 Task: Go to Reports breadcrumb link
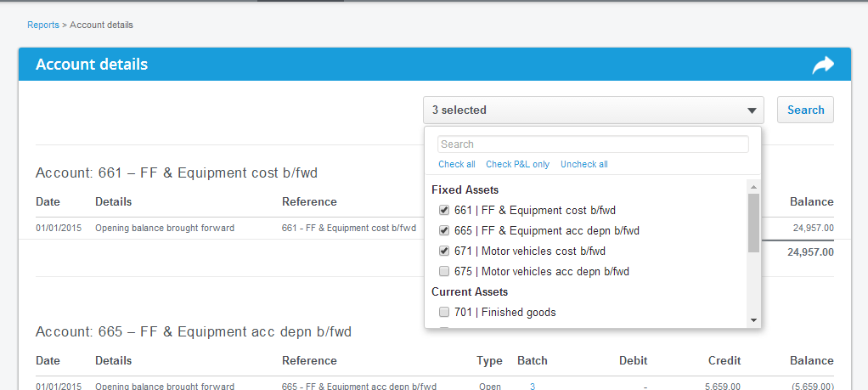(43, 25)
